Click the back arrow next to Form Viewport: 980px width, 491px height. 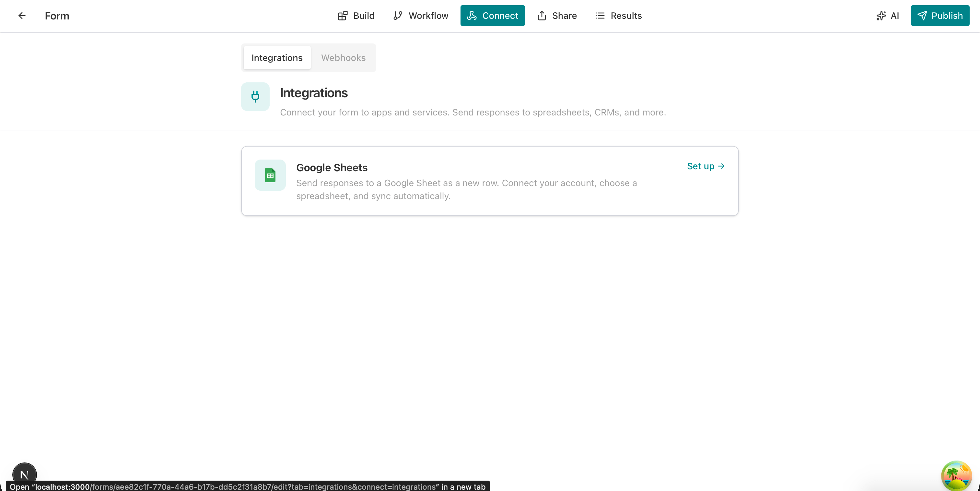point(22,16)
